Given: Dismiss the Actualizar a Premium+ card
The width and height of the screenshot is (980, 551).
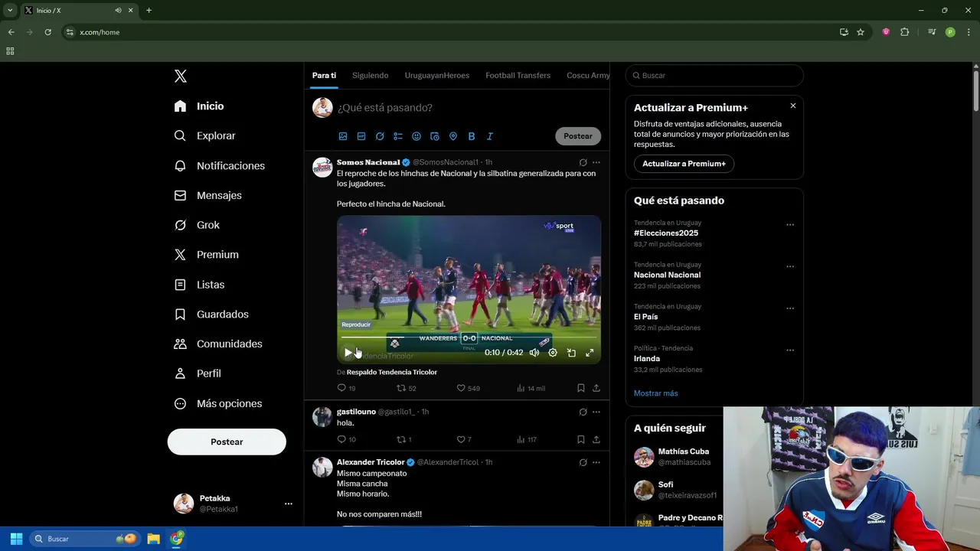Looking at the screenshot, I should pyautogui.click(x=793, y=106).
